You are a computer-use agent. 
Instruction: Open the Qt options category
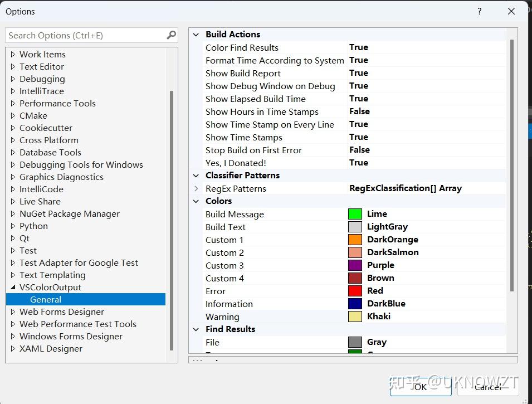[x=25, y=238]
